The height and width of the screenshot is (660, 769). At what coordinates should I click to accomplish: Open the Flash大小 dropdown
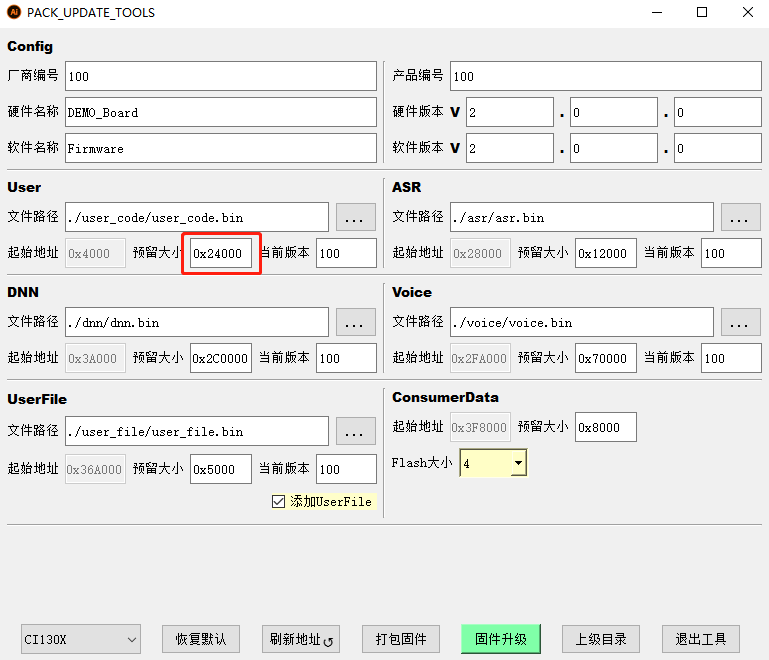pos(518,463)
